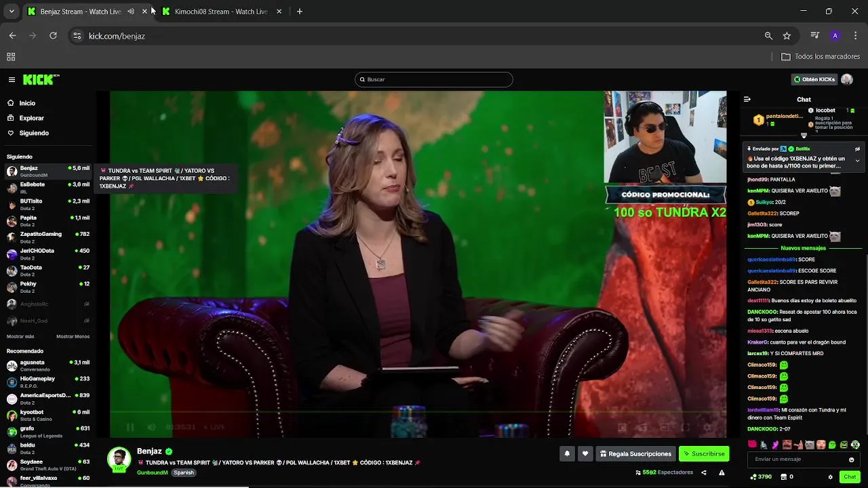This screenshot has height=488, width=868.
Task: Open Explorar from the sidebar
Action: (x=31, y=118)
